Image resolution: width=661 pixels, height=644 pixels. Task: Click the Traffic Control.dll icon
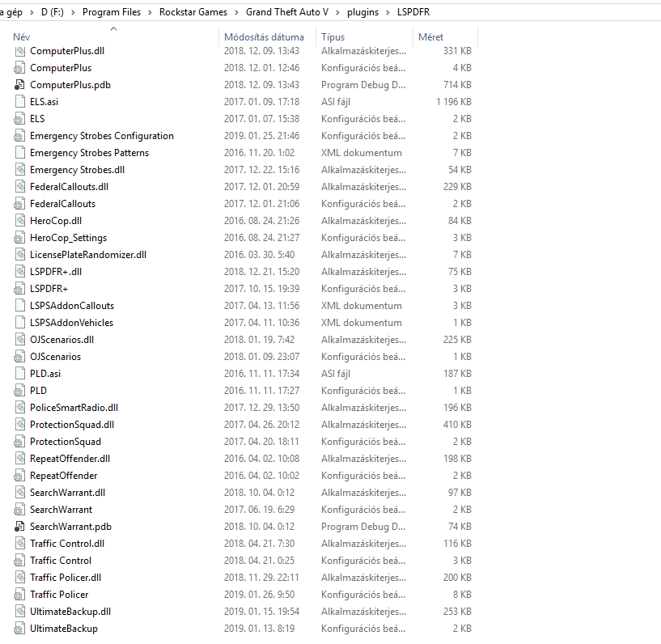click(19, 544)
